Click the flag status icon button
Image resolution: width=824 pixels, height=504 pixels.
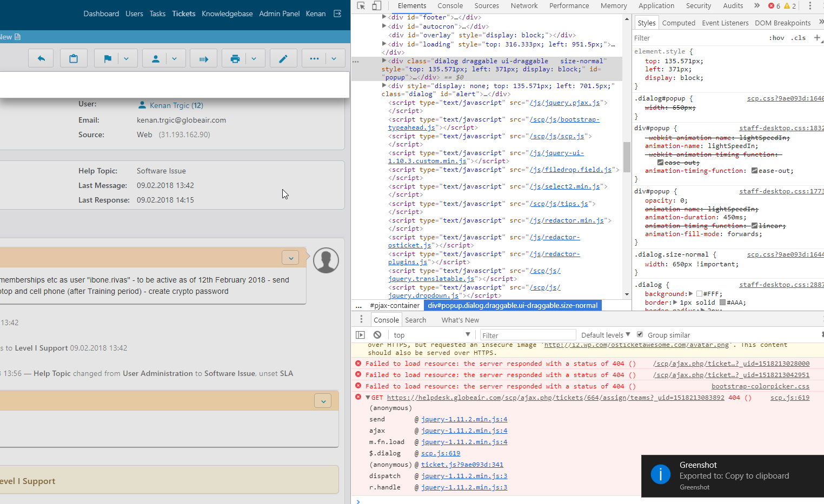coord(108,59)
